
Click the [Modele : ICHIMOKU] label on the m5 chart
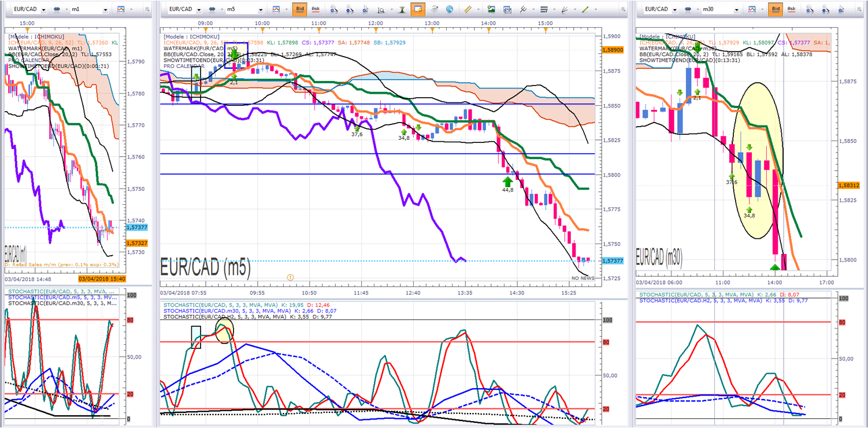point(192,36)
